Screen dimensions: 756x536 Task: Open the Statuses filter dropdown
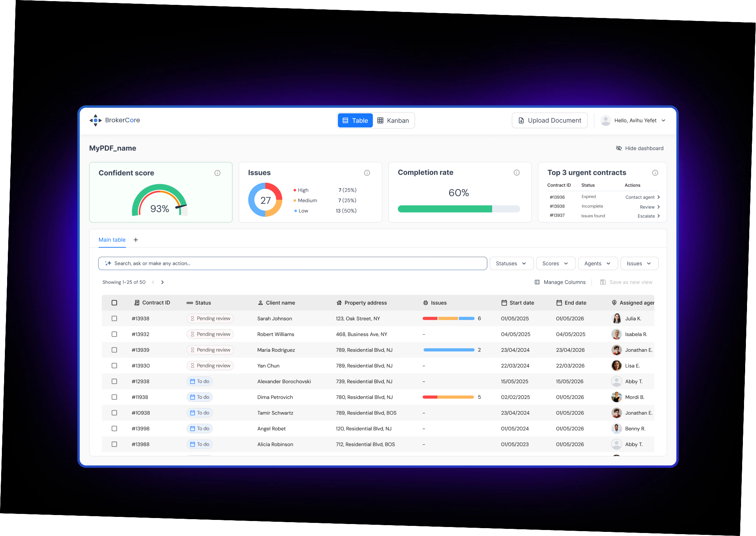[510, 264]
